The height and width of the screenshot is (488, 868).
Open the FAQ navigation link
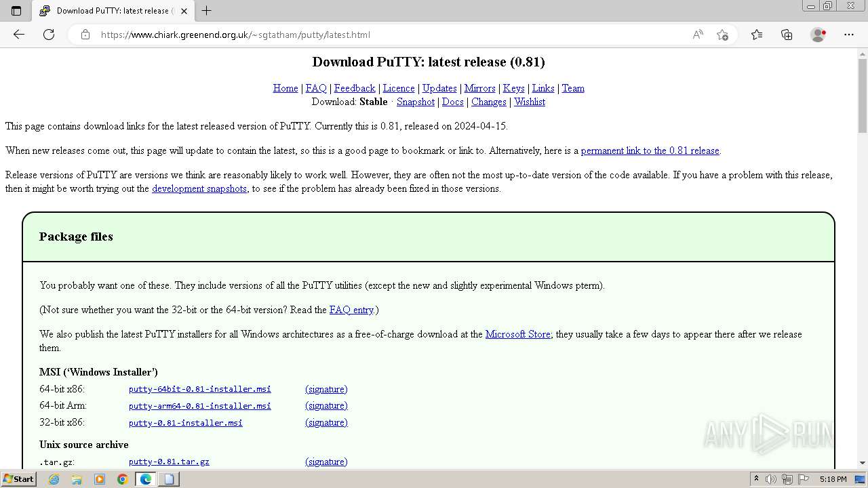click(x=316, y=88)
